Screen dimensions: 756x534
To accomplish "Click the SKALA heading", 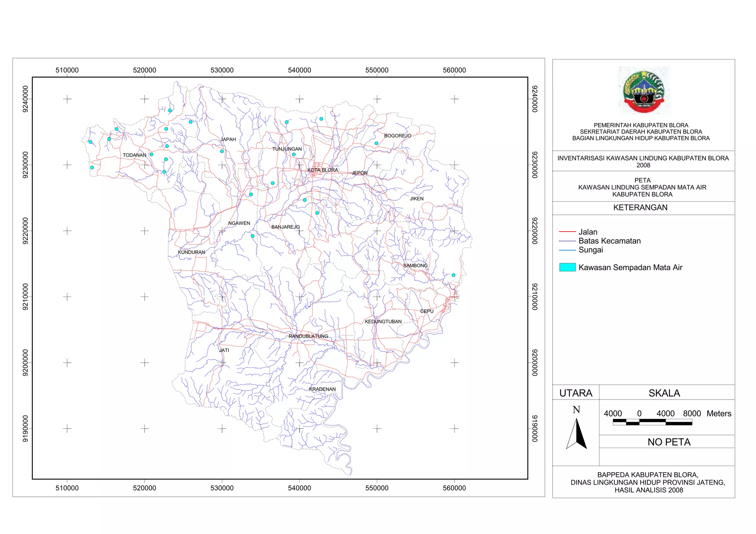I will pyautogui.click(x=664, y=393).
